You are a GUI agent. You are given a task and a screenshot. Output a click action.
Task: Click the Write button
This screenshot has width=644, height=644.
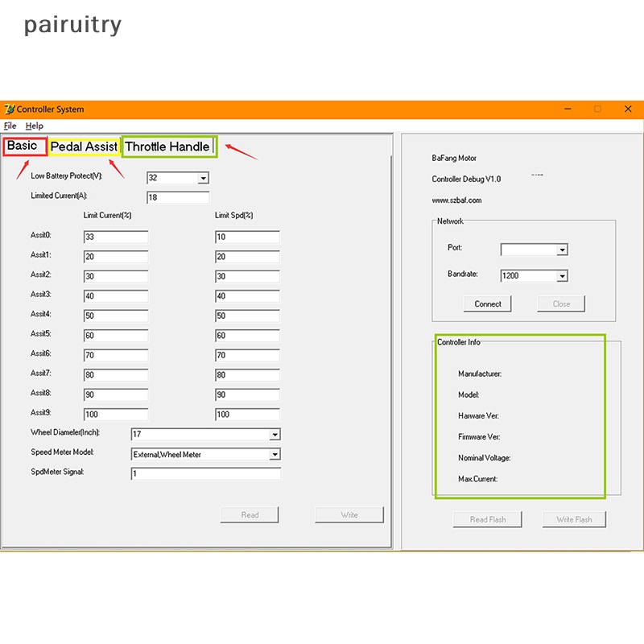(349, 515)
